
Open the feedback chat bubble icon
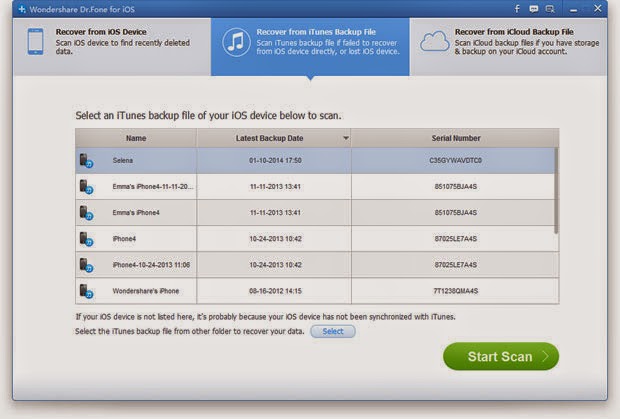point(534,9)
